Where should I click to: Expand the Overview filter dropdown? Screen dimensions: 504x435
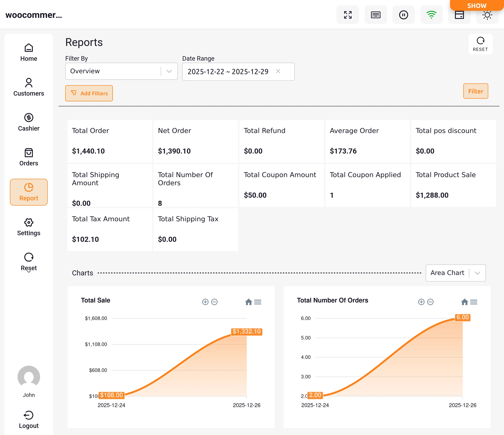click(x=169, y=71)
